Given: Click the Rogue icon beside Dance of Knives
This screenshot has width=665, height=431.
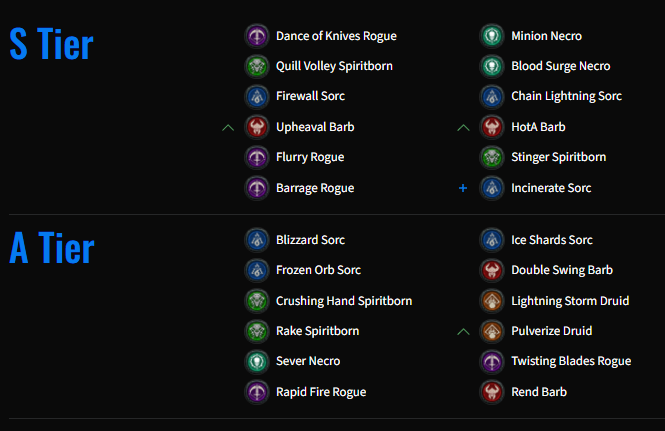Looking at the screenshot, I should tap(257, 36).
